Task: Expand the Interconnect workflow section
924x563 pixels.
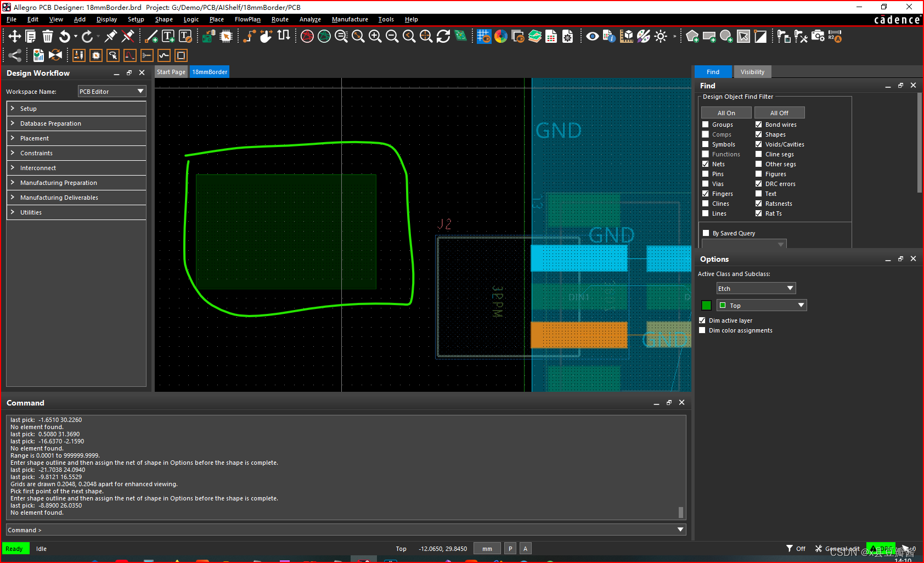Action: (76, 168)
